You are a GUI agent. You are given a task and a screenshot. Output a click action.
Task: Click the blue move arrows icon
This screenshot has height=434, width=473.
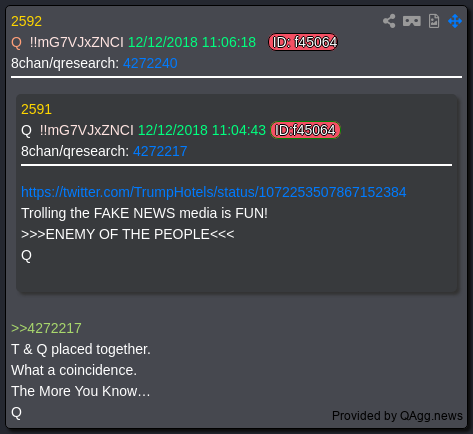[455, 21]
